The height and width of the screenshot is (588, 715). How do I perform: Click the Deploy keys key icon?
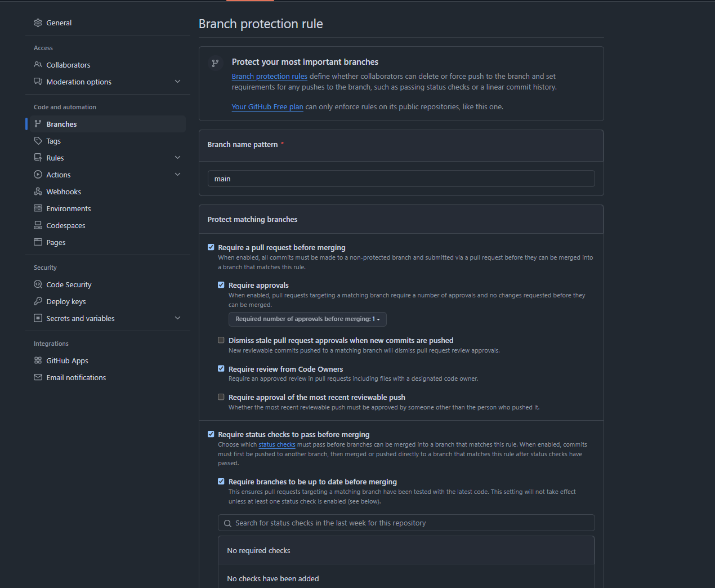[38, 301]
